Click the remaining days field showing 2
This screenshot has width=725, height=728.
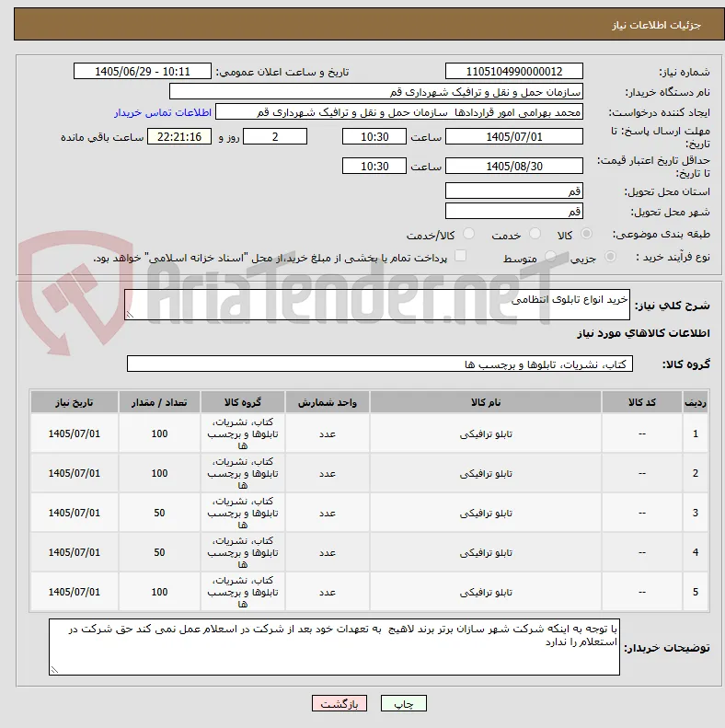tap(275, 137)
